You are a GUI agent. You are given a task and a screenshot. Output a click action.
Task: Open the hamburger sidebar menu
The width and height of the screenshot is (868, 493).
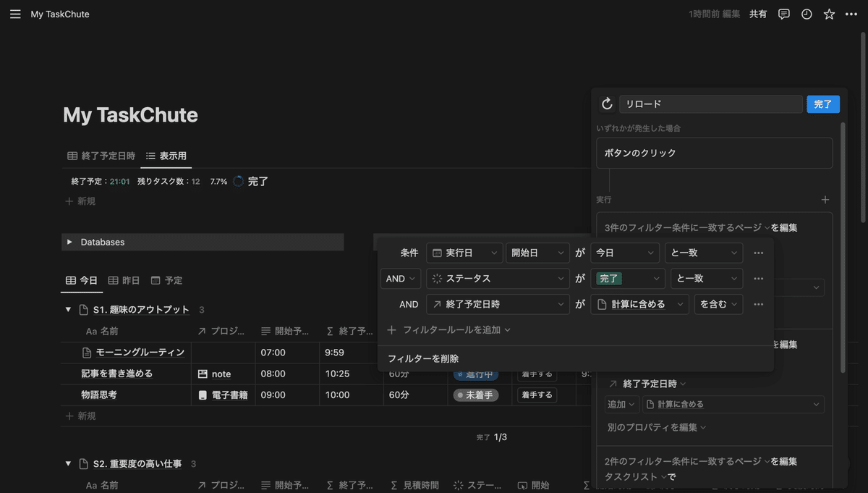point(15,14)
